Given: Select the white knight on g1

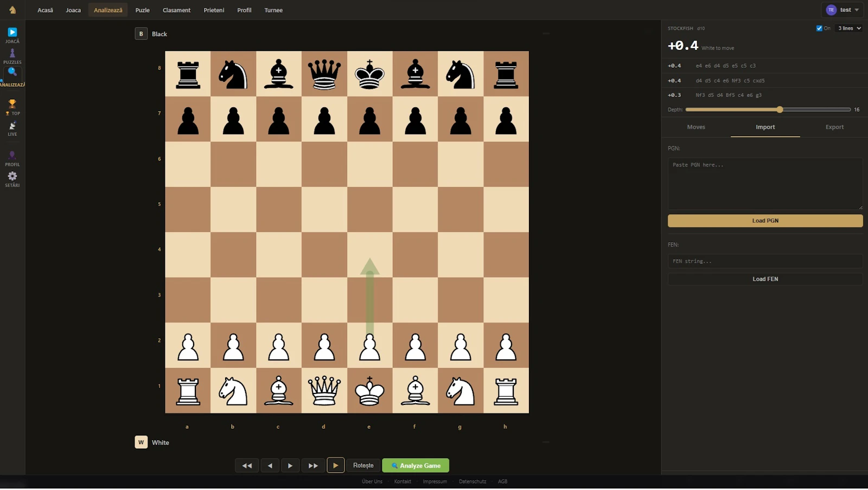Looking at the screenshot, I should 461,391.
